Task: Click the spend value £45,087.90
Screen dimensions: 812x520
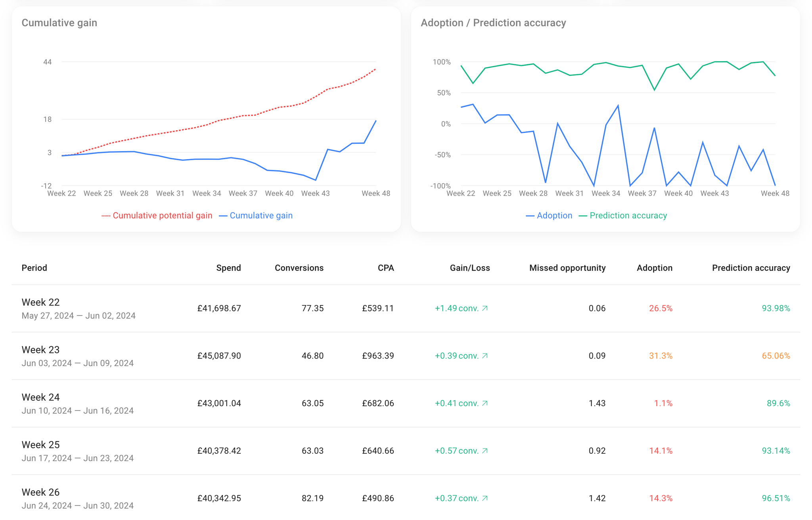Action: 219,356
